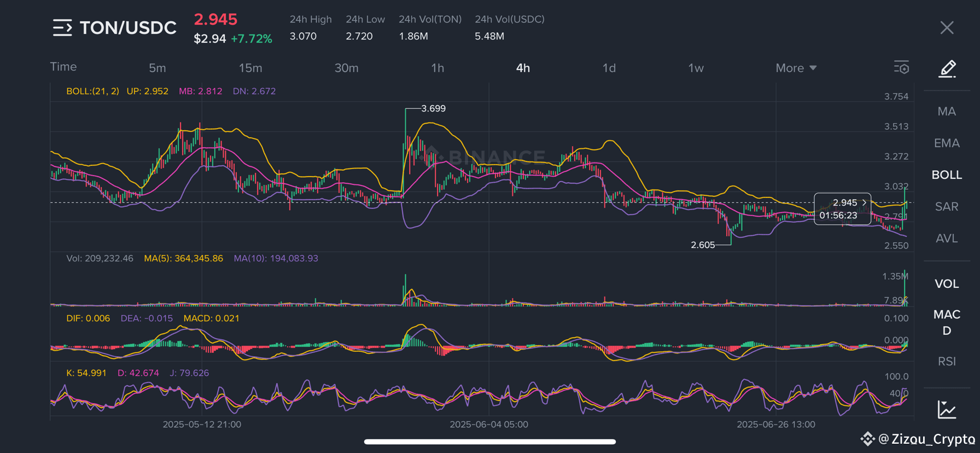Click the +7.72% change percentage
The height and width of the screenshot is (453, 980).
point(252,39)
